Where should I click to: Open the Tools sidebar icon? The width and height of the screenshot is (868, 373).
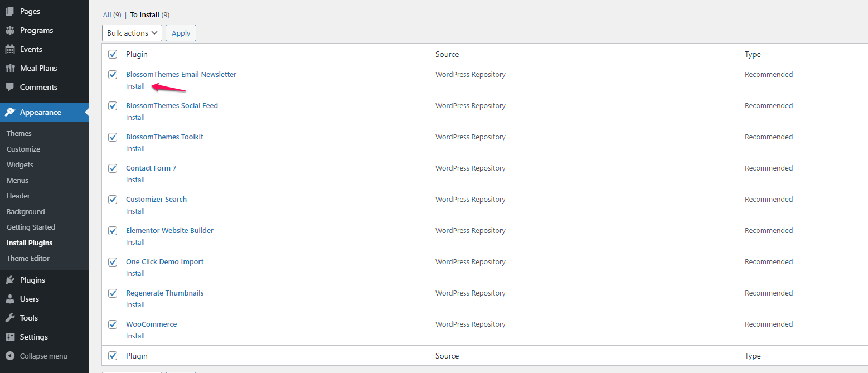click(9, 317)
